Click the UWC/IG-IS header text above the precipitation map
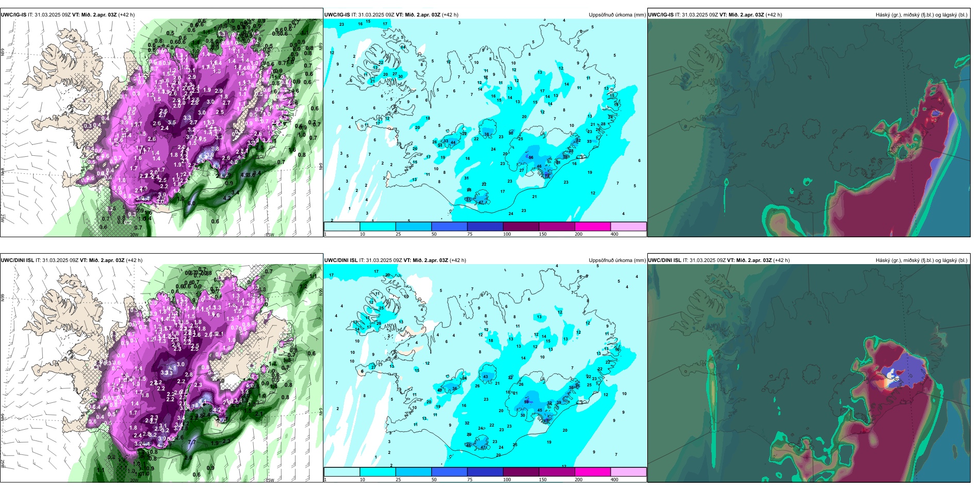980x490 pixels. pos(391,15)
